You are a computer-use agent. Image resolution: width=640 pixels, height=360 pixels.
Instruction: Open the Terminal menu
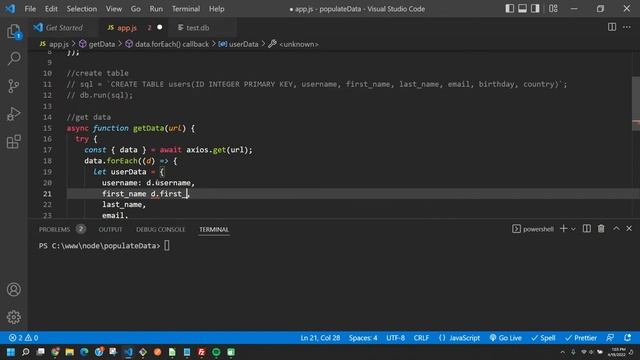click(186, 9)
